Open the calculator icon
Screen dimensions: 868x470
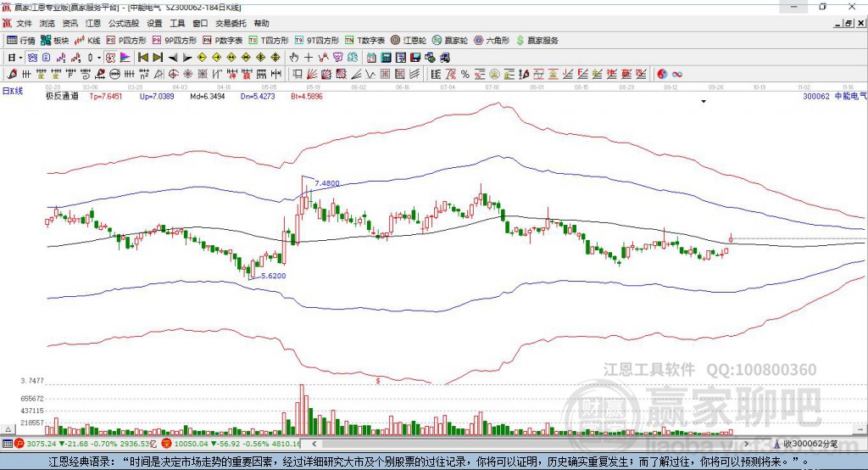(386, 58)
